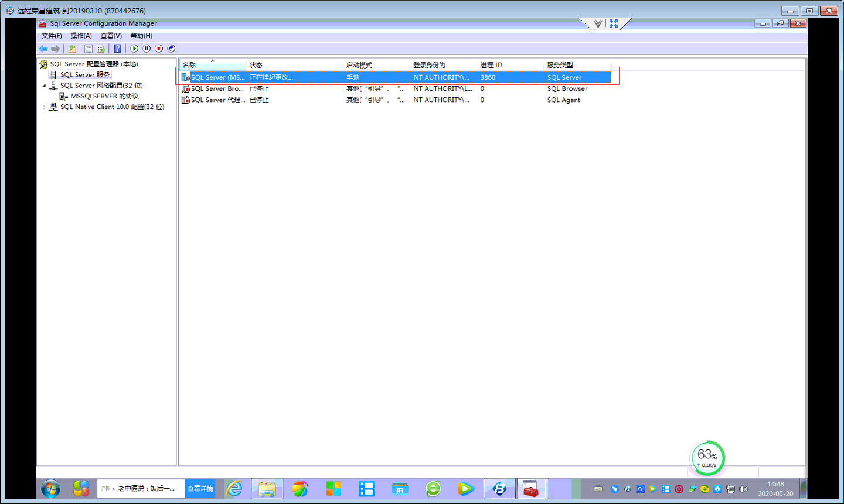
Task: Select the SQL Server 代理... service row
Action: pyautogui.click(x=396, y=100)
